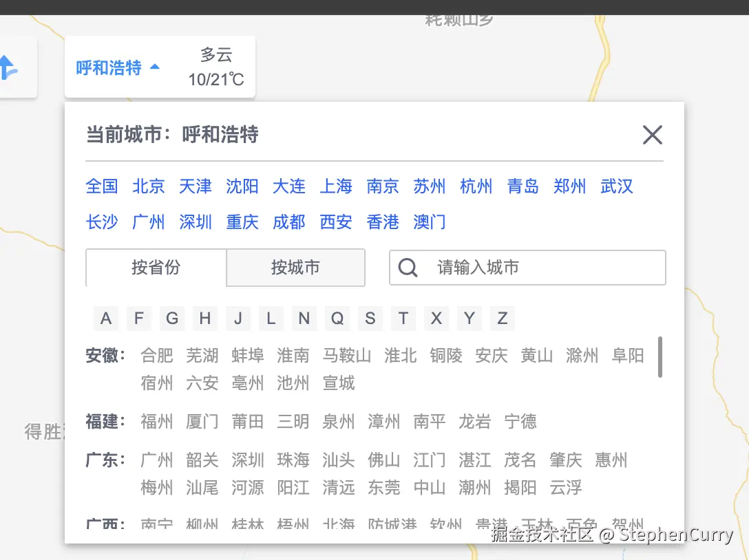Jump to cities starting with letter S
The image size is (749, 560).
(370, 318)
